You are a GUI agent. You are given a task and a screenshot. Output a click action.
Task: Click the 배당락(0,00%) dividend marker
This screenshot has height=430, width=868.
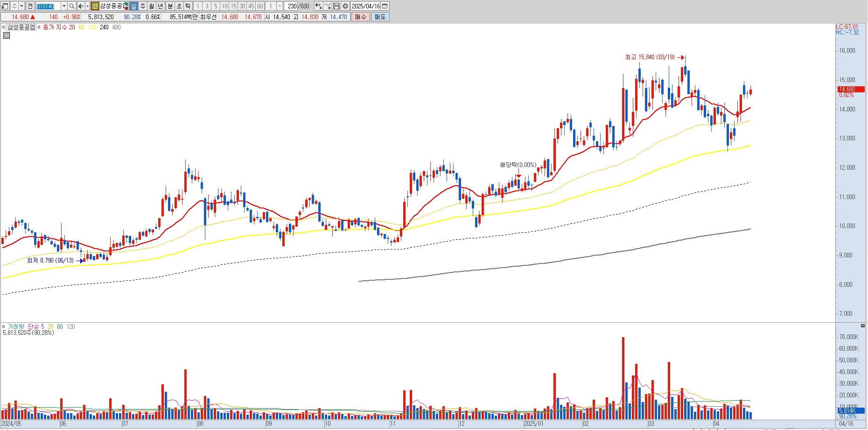point(518,165)
